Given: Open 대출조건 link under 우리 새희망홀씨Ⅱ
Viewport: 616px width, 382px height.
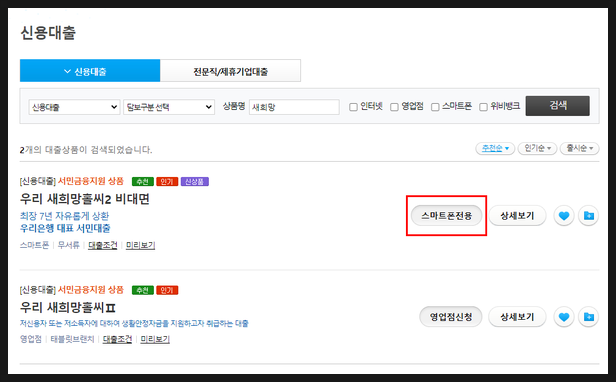Looking at the screenshot, I should click(x=117, y=339).
